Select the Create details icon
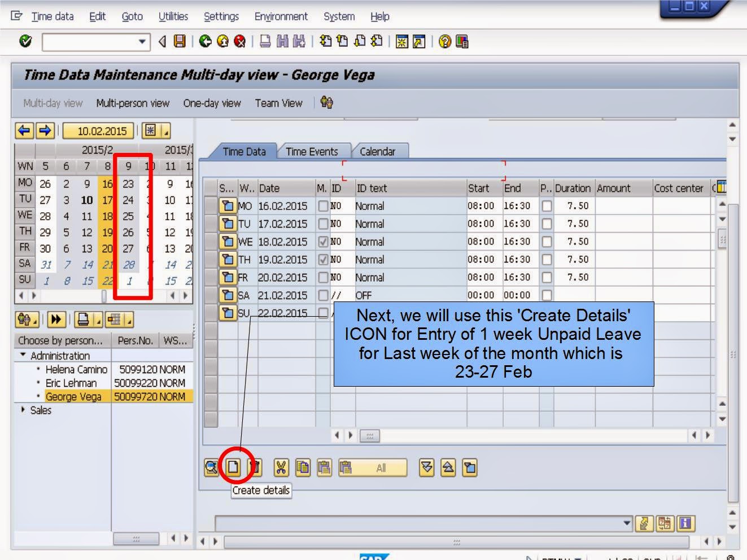747x560 pixels. click(x=234, y=467)
